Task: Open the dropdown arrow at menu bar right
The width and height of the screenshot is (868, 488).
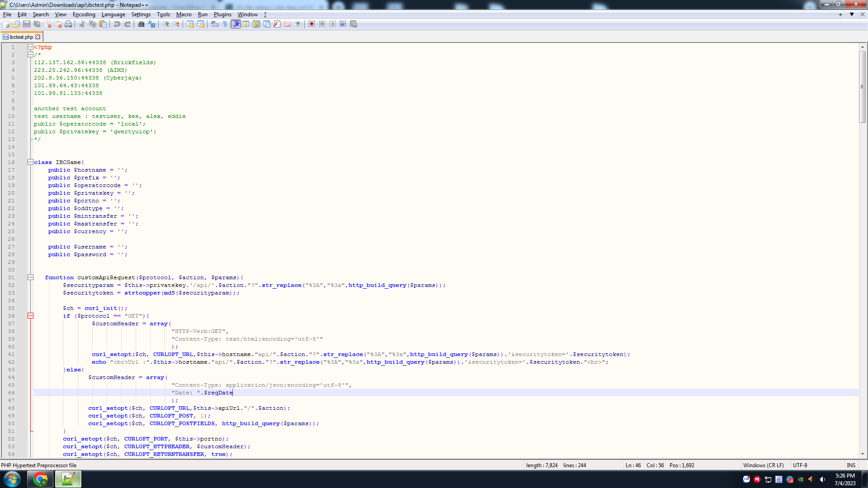Action: [852, 14]
